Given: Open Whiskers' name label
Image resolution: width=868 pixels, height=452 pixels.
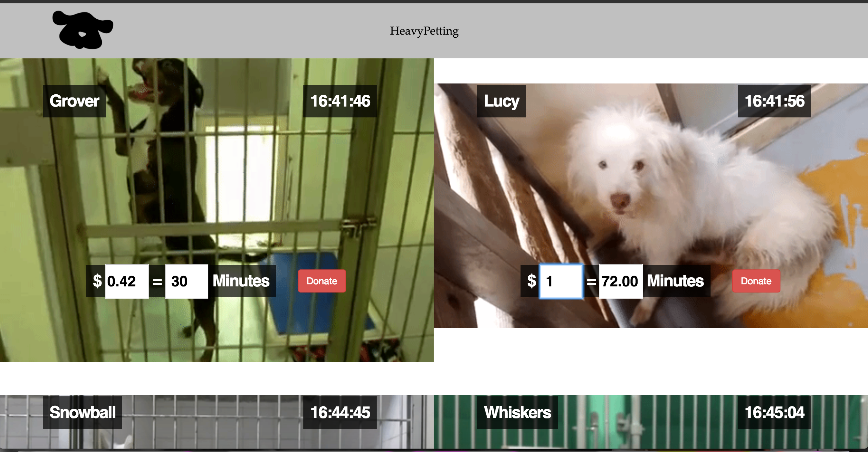Looking at the screenshot, I should [x=517, y=413].
